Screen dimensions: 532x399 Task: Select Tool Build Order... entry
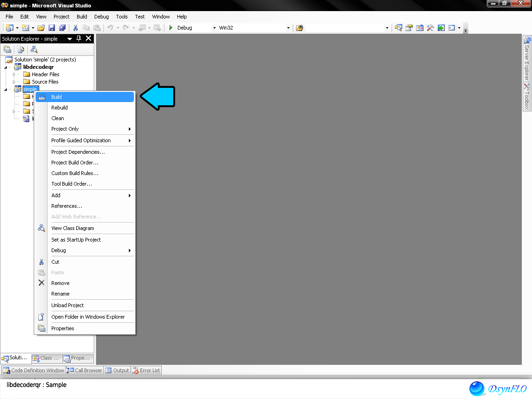point(85,184)
